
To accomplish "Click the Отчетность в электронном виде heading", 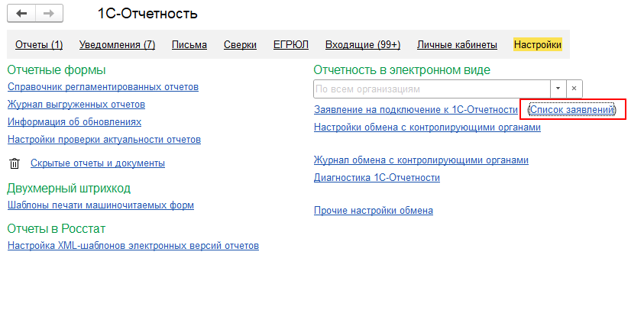I will tap(402, 70).
